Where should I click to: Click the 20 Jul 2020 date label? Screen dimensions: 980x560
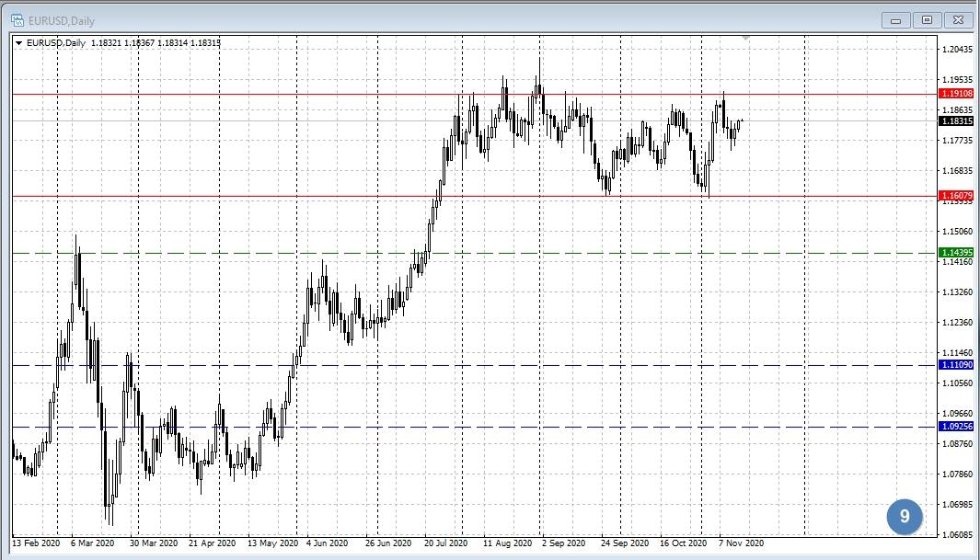(445, 543)
